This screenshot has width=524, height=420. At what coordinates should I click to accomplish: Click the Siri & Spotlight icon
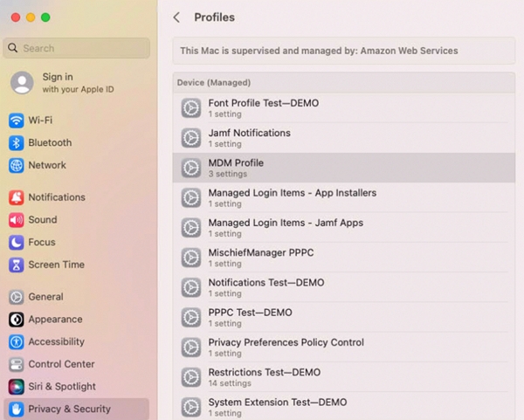16,387
